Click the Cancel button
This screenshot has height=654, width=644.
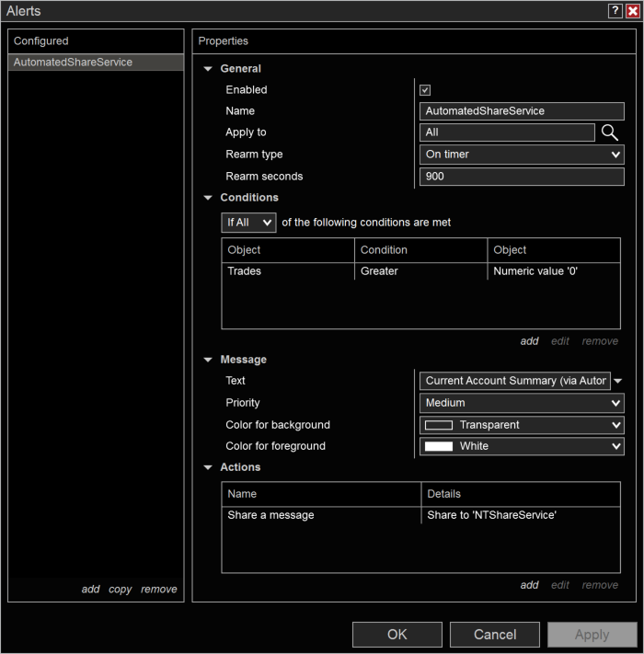point(495,635)
